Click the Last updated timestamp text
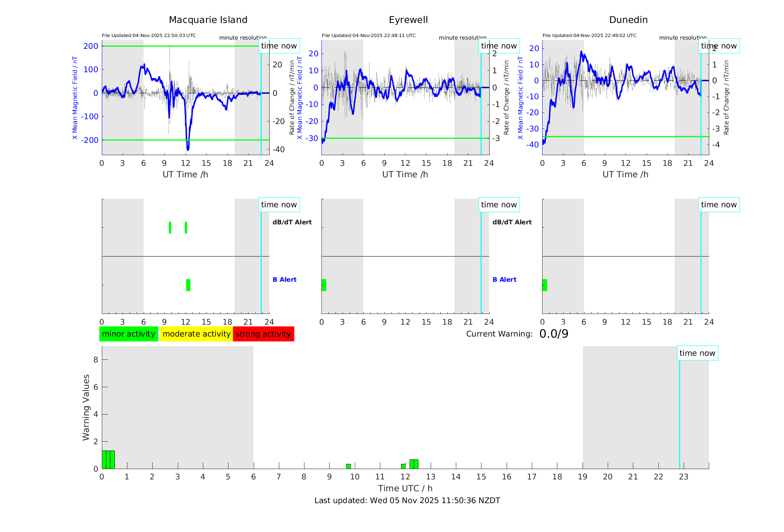The width and height of the screenshot is (784, 532). 407,501
